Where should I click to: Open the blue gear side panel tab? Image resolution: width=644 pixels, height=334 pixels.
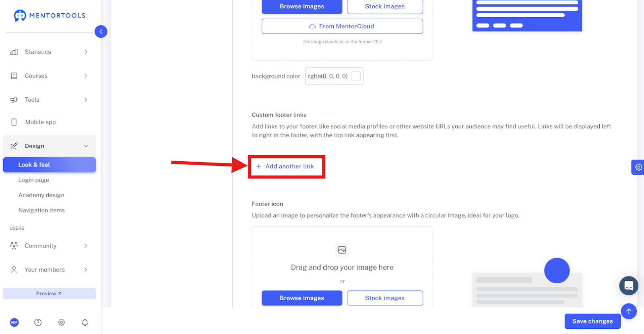638,167
